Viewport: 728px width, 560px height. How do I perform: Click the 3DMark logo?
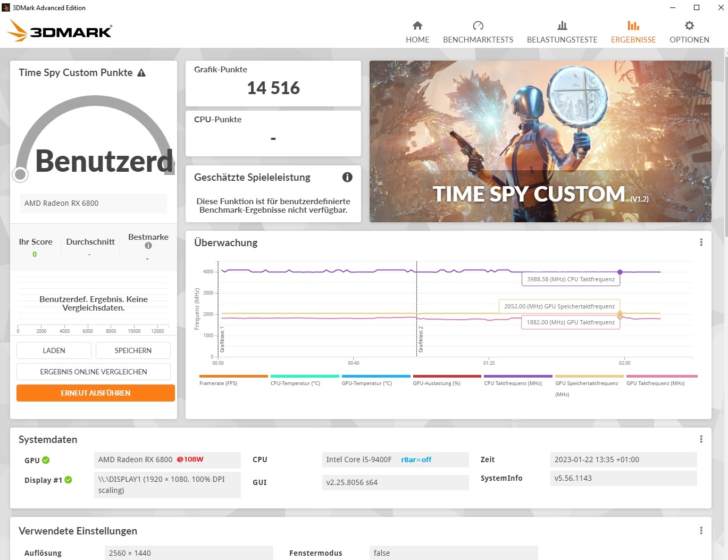coord(60,31)
